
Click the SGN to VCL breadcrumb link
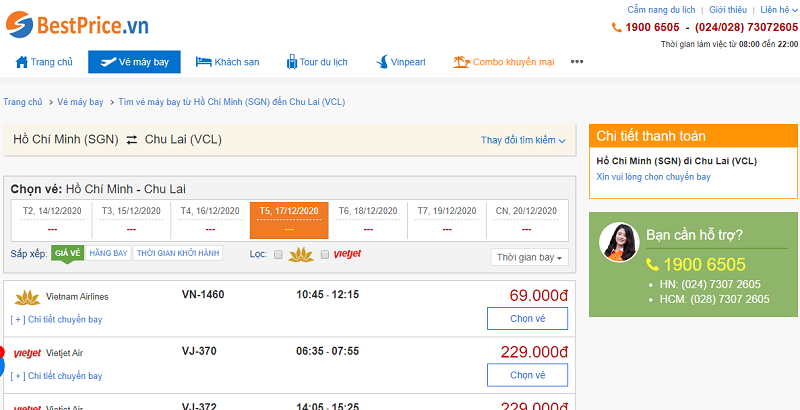tap(232, 102)
